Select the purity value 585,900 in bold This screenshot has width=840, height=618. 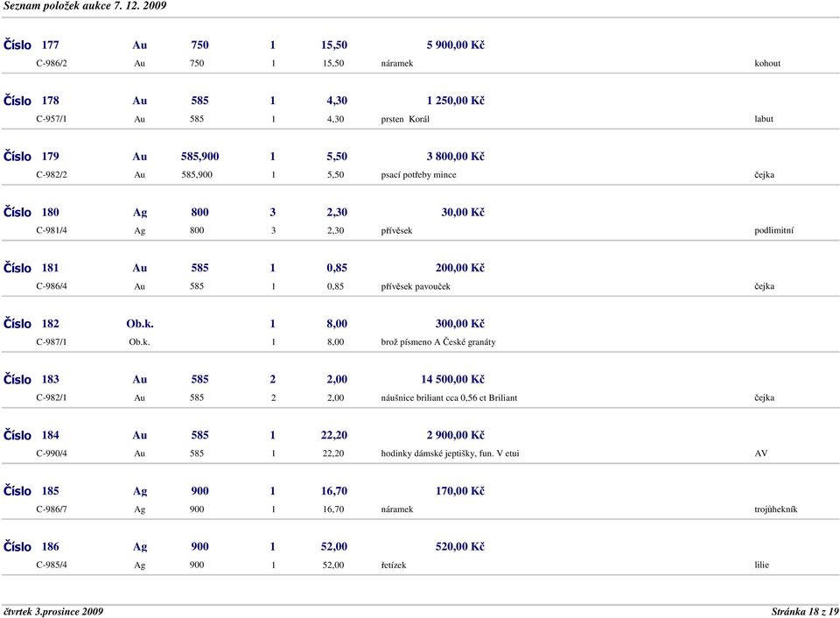(x=199, y=157)
